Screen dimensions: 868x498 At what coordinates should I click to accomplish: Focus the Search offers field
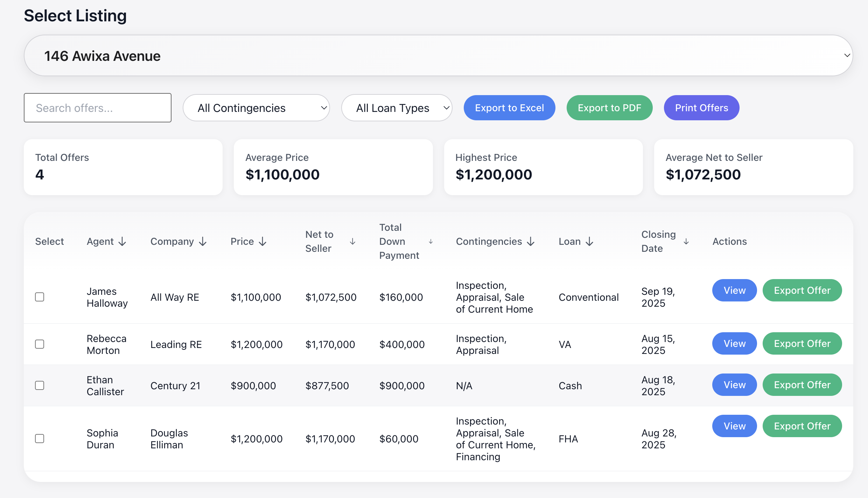98,108
